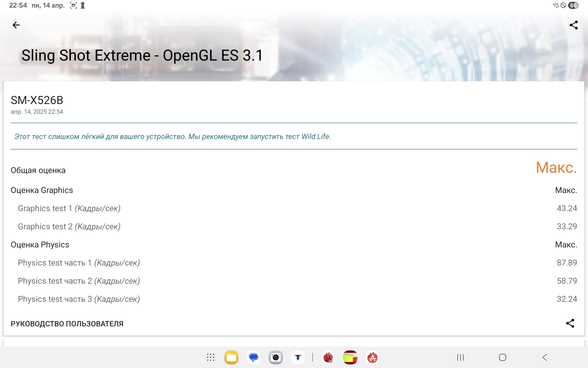Tap the Home navigation button
Image resolution: width=588 pixels, height=368 pixels.
click(x=503, y=357)
